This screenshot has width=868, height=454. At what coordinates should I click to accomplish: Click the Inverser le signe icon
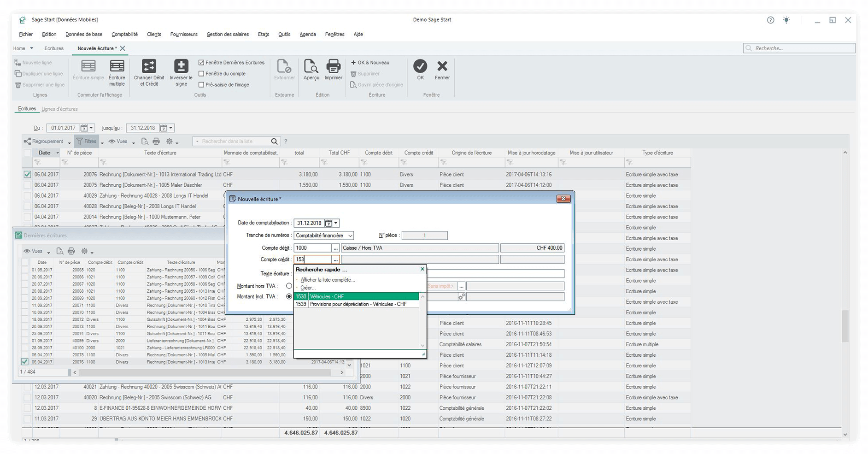pyautogui.click(x=181, y=66)
